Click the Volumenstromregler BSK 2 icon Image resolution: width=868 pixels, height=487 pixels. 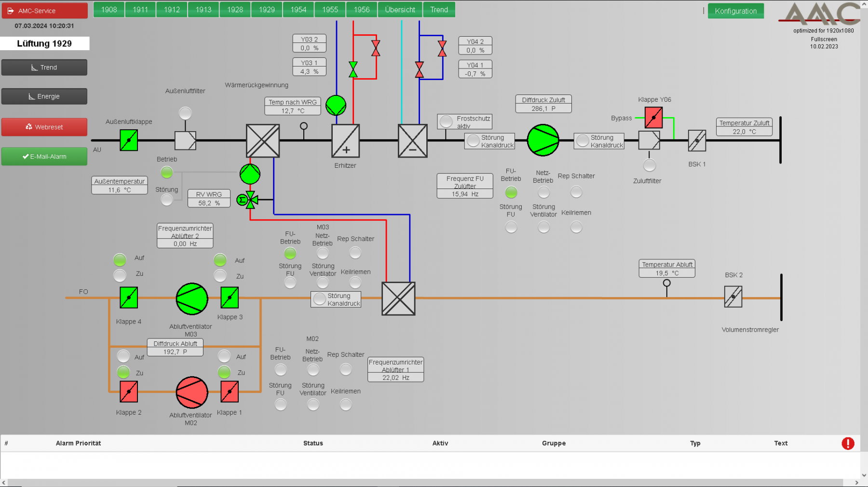pyautogui.click(x=732, y=298)
